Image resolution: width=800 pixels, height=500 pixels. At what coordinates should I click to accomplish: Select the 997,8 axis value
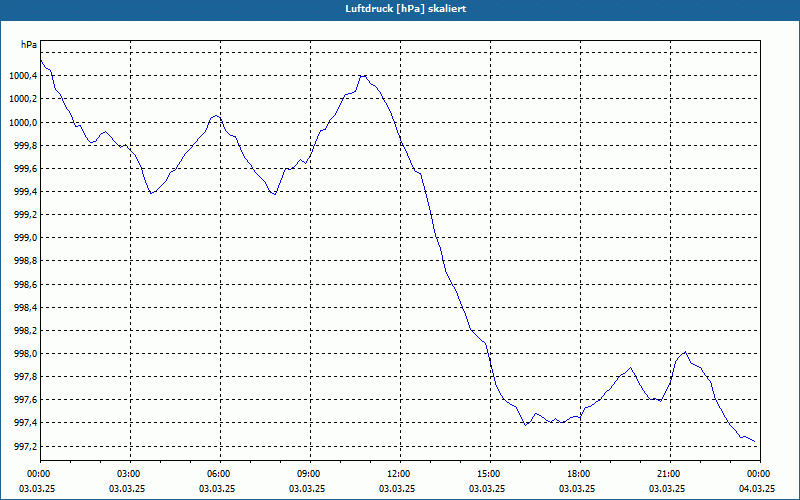click(x=26, y=377)
